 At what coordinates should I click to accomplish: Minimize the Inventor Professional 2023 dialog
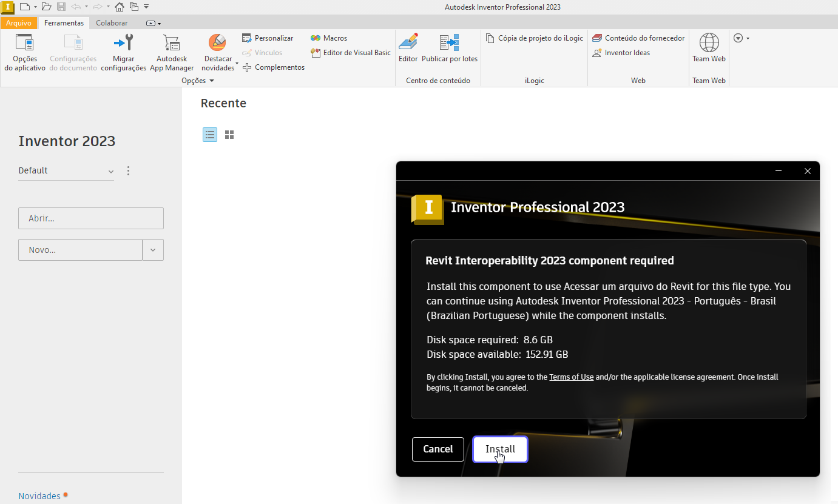point(779,171)
